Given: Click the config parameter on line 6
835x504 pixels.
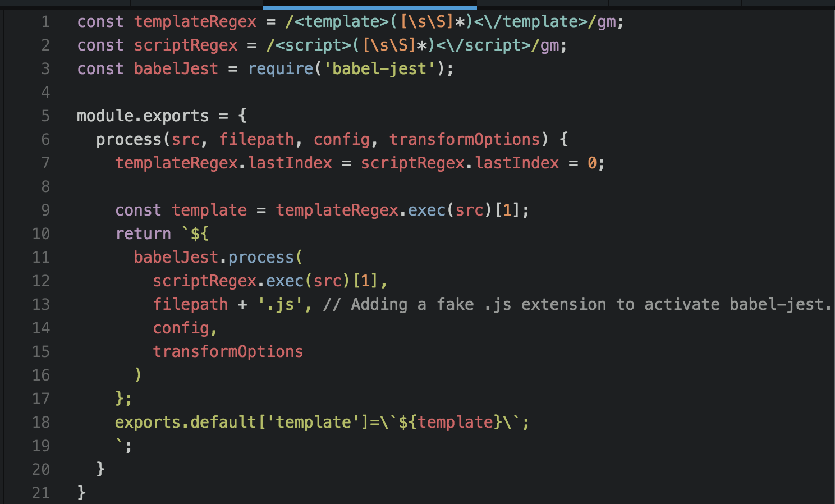Looking at the screenshot, I should [341, 140].
